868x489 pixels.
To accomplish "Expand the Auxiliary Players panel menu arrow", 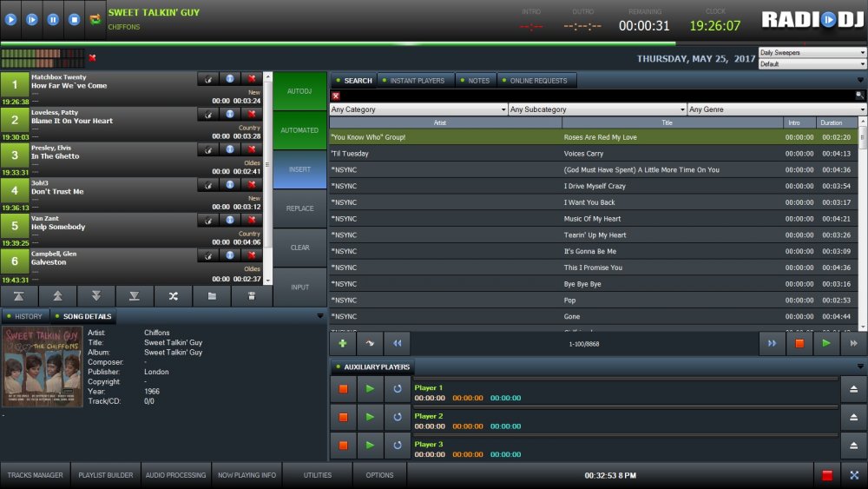I will pyautogui.click(x=860, y=366).
